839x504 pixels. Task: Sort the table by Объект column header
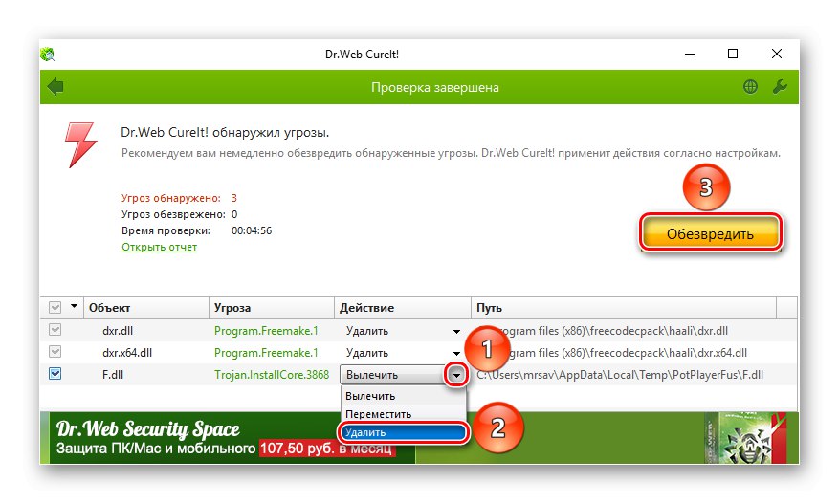tap(145, 308)
